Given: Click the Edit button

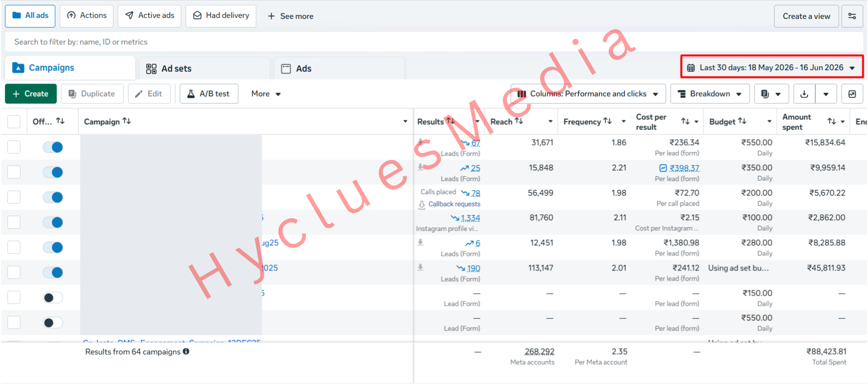Looking at the screenshot, I should [x=149, y=94].
